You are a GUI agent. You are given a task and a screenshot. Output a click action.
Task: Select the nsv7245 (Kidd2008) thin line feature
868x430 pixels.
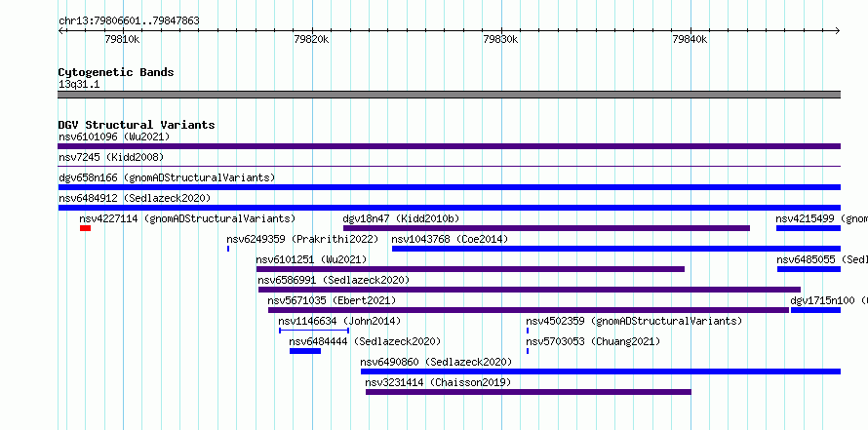[x=449, y=166]
